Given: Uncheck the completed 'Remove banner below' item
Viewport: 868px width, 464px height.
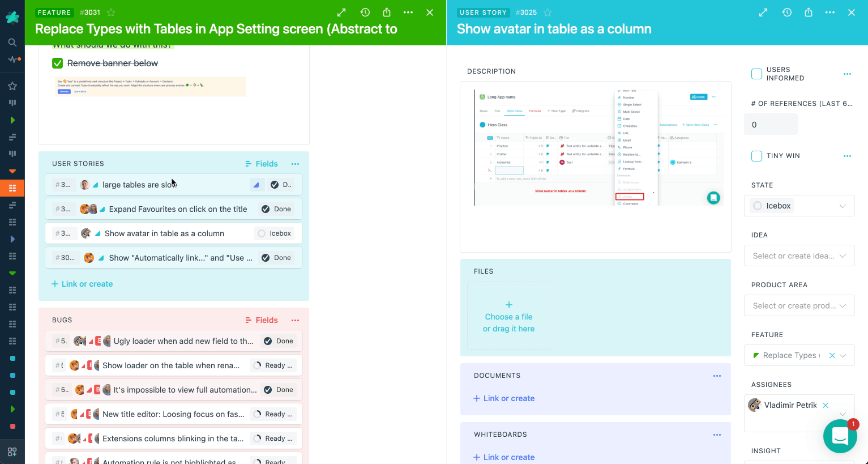Looking at the screenshot, I should click(x=57, y=63).
